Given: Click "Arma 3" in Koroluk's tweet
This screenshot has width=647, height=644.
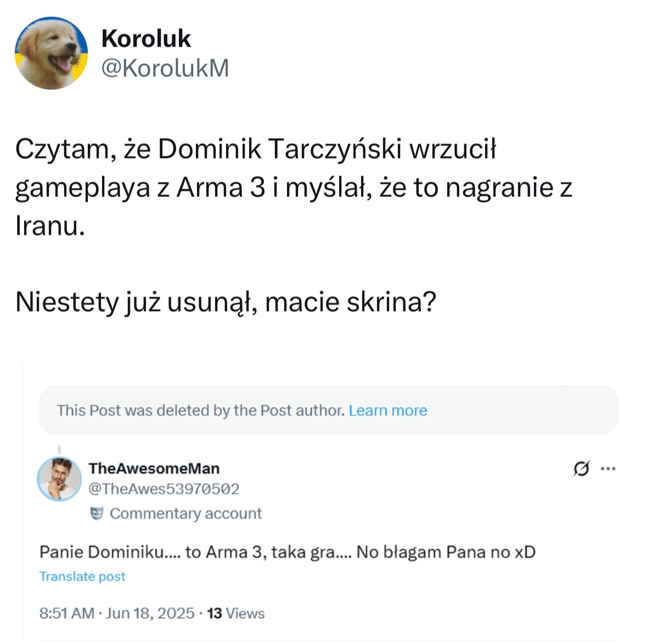Looking at the screenshot, I should click(221, 188).
